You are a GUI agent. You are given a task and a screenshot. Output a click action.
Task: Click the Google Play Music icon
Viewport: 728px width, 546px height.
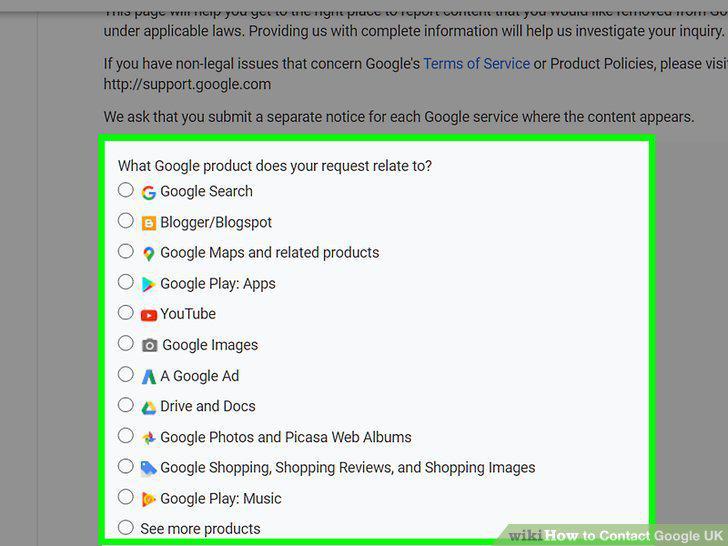(x=149, y=499)
